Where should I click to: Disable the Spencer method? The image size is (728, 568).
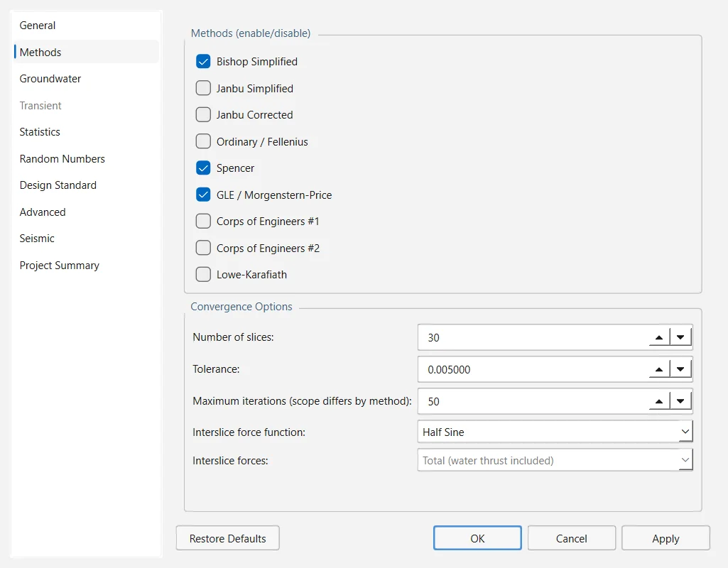(x=203, y=168)
